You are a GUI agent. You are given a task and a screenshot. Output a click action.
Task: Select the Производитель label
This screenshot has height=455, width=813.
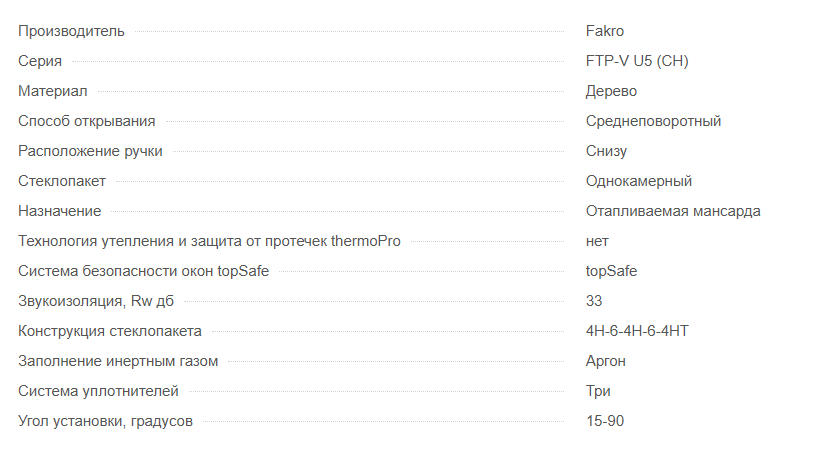[x=71, y=31]
